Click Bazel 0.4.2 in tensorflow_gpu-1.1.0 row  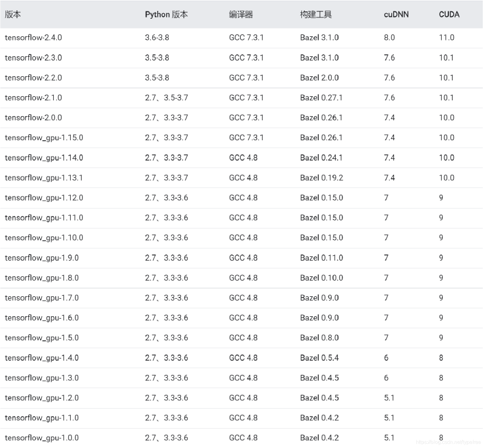(x=319, y=418)
